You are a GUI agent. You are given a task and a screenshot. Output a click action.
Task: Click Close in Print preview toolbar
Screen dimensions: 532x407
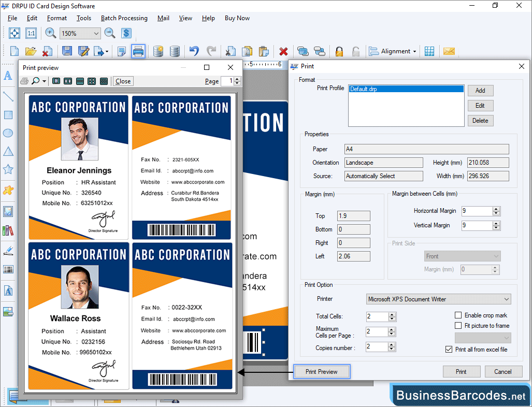pos(123,81)
